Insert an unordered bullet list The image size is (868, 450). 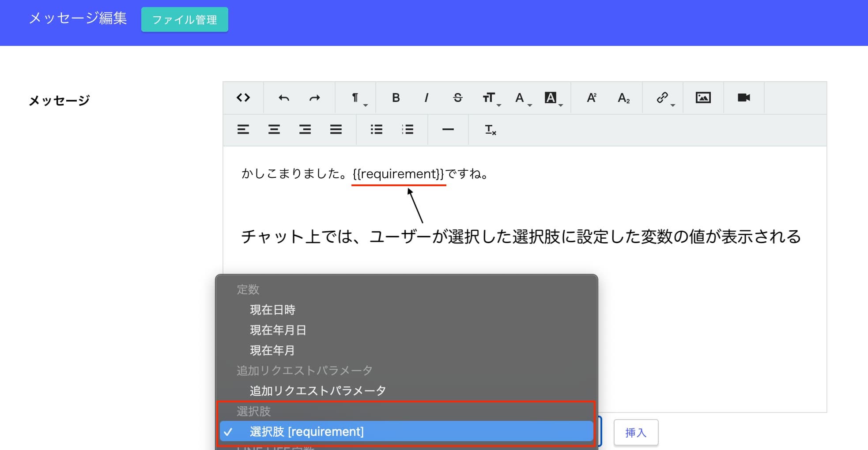tap(377, 130)
